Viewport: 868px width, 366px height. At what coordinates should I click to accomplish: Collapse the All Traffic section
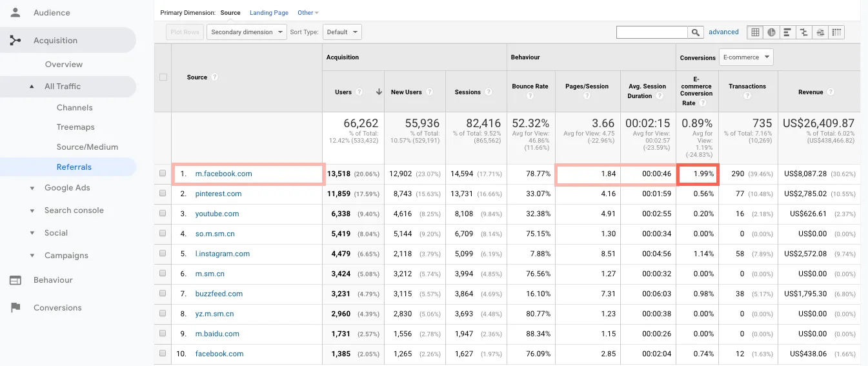coord(32,86)
